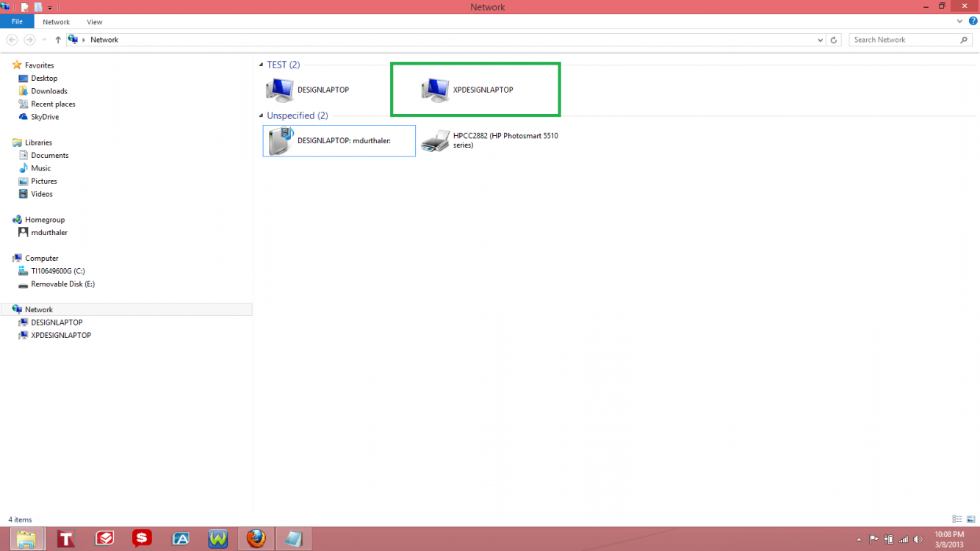Collapse the TEST (2) group
Image resolution: width=980 pixels, height=551 pixels.
[x=261, y=65]
